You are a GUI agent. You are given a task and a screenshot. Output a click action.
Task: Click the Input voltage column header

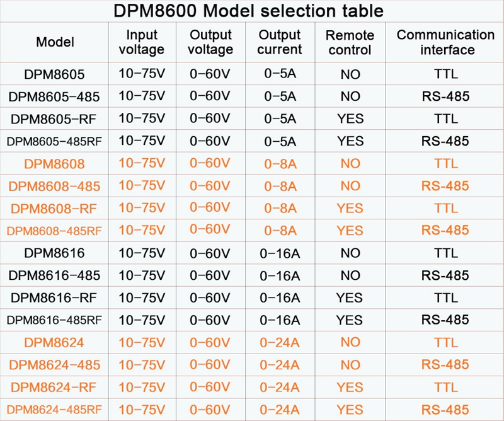pyautogui.click(x=142, y=42)
